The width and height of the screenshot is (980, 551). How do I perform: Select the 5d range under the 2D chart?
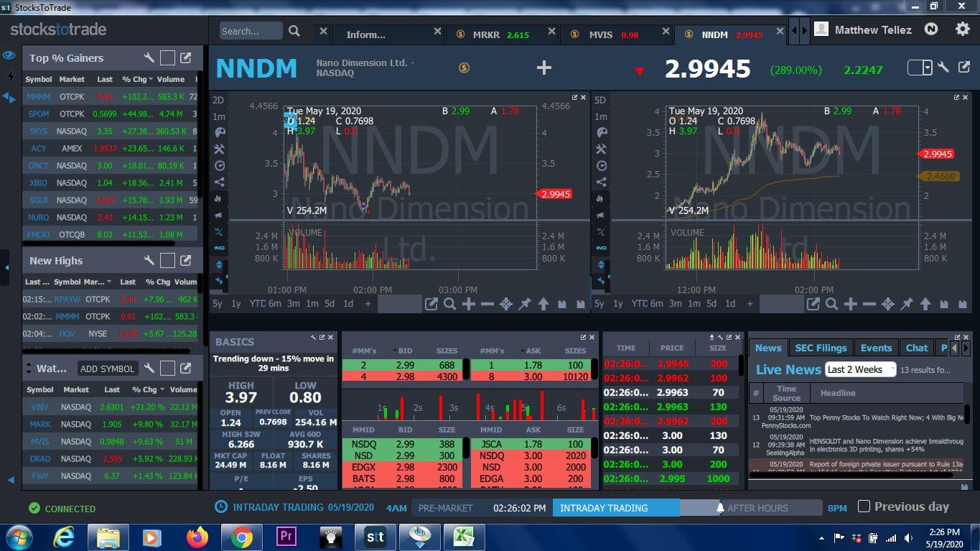(330, 304)
